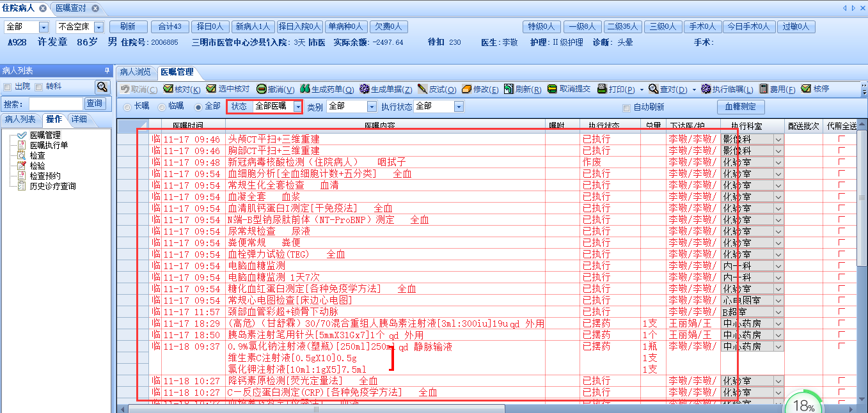Tick the 转科 checkbox
Image resolution: width=868 pixels, height=413 pixels.
click(x=39, y=86)
